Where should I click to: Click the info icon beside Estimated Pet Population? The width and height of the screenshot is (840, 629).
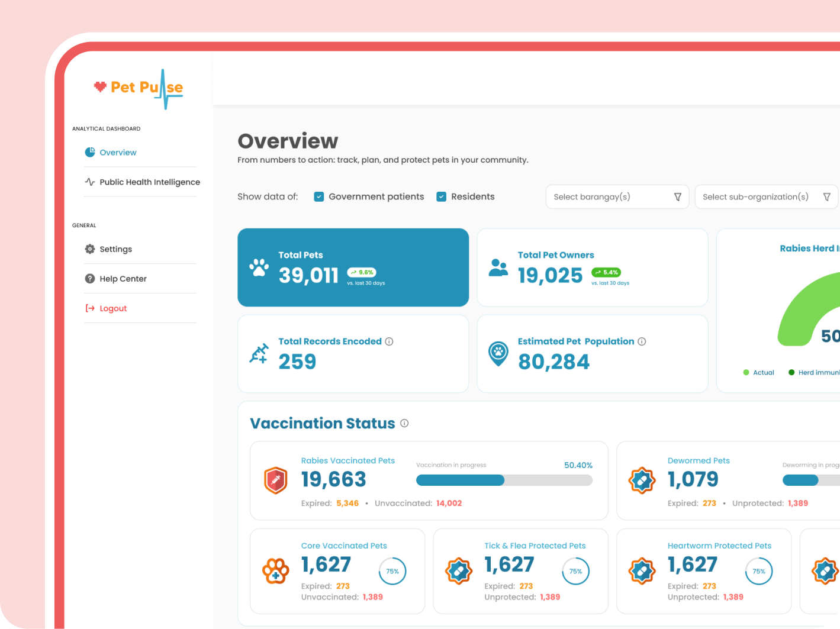click(642, 341)
